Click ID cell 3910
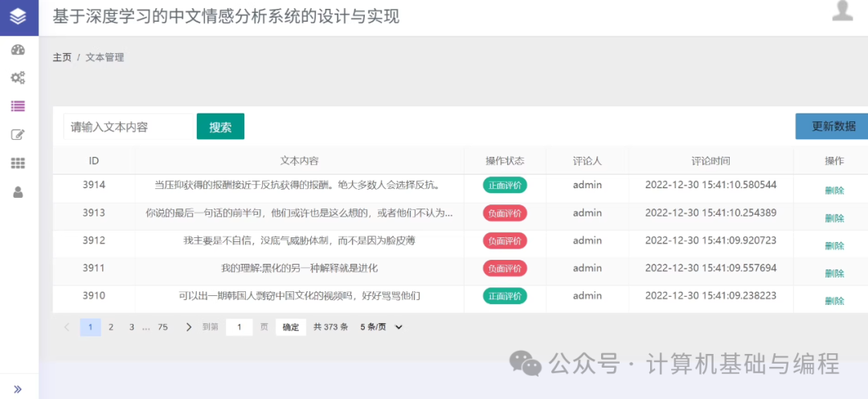The image size is (868, 399). (93, 296)
